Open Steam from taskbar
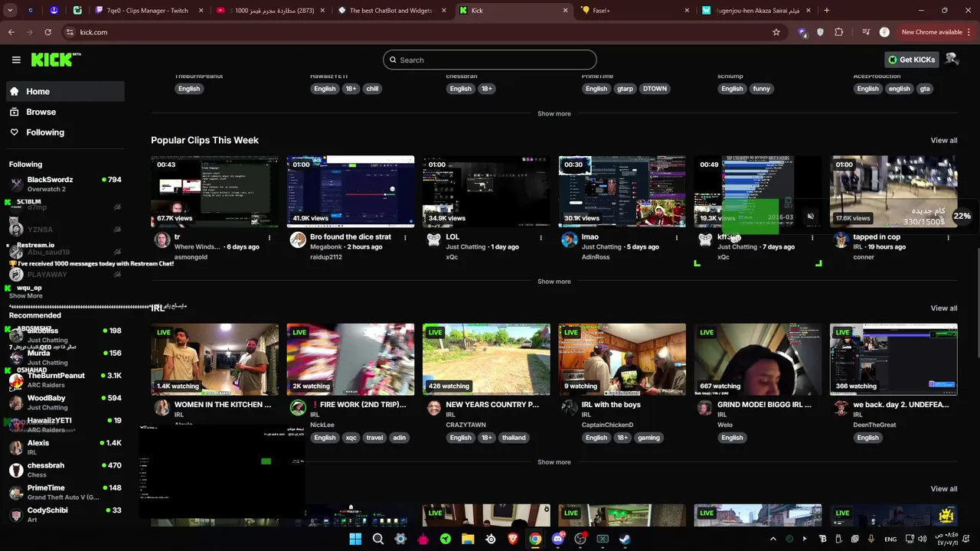980x551 pixels. click(x=625, y=539)
